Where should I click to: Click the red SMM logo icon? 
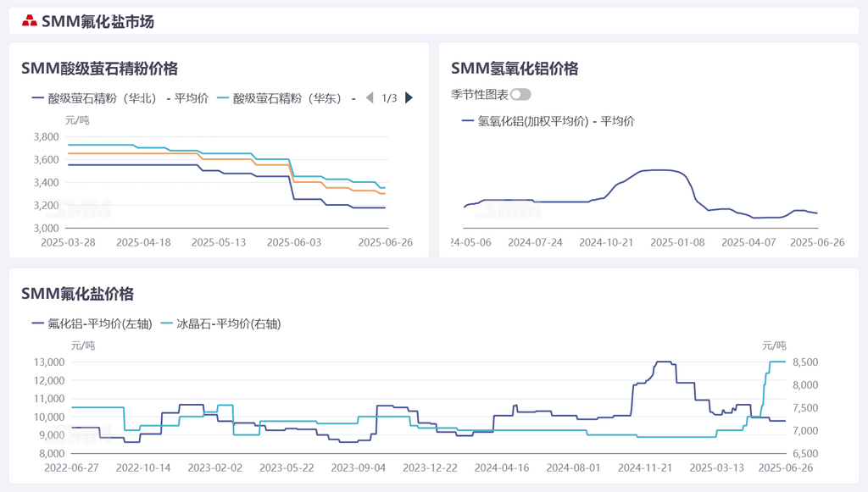coord(30,21)
